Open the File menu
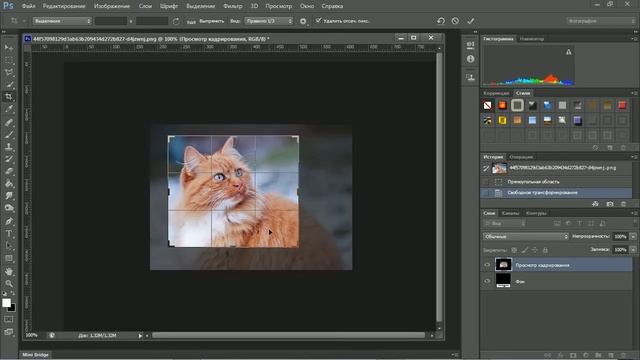This screenshot has height=360, width=640. coord(29,6)
